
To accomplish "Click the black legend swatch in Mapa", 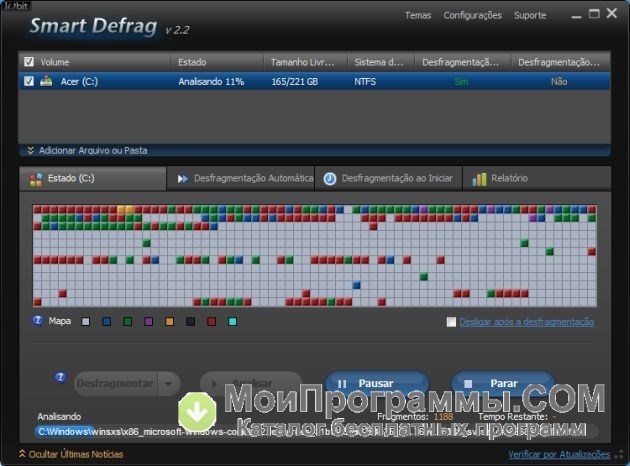I will [x=190, y=321].
